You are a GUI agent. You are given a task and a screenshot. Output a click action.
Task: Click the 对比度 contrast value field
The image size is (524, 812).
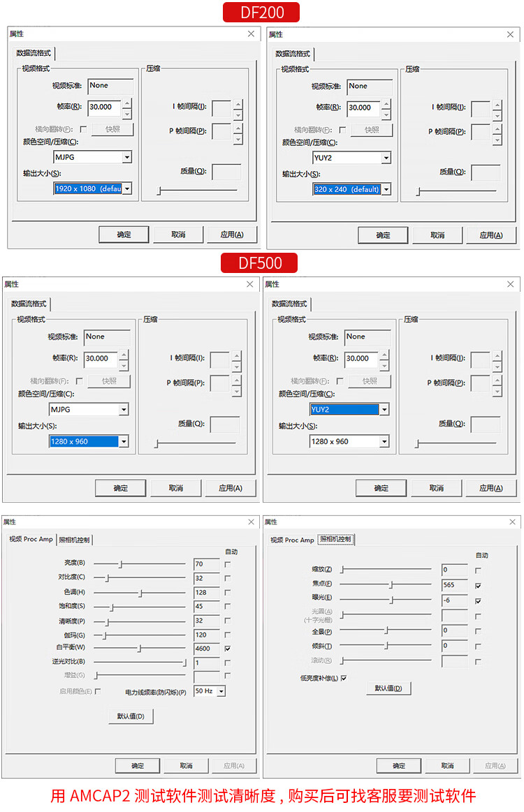207,578
